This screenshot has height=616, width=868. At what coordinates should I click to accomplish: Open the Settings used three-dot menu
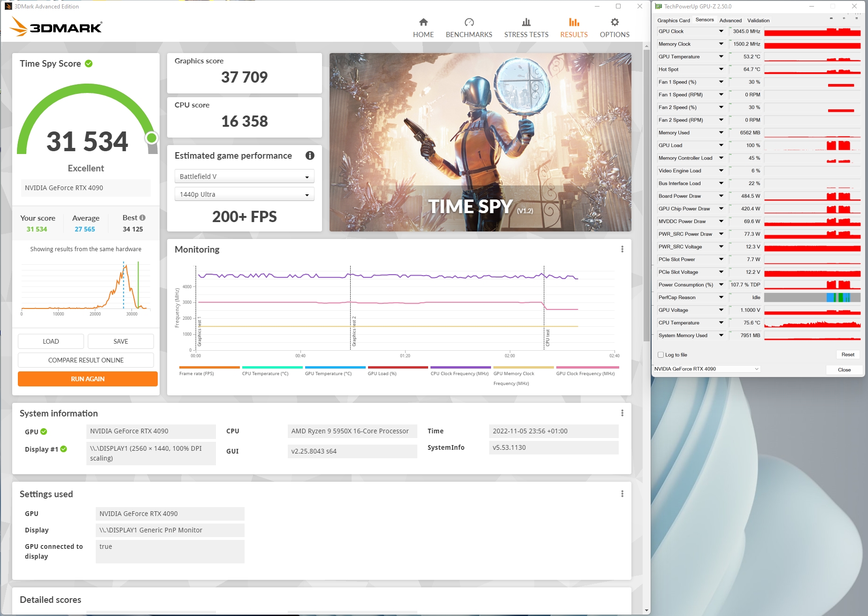(x=622, y=494)
